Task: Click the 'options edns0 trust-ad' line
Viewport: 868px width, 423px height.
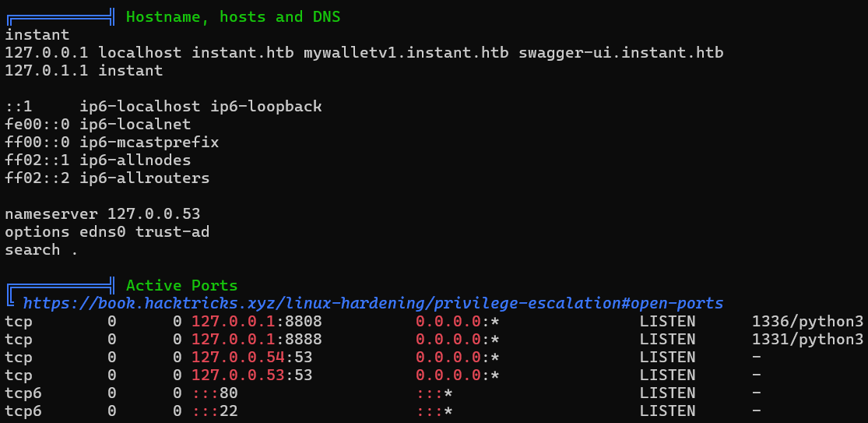Action: [x=107, y=231]
